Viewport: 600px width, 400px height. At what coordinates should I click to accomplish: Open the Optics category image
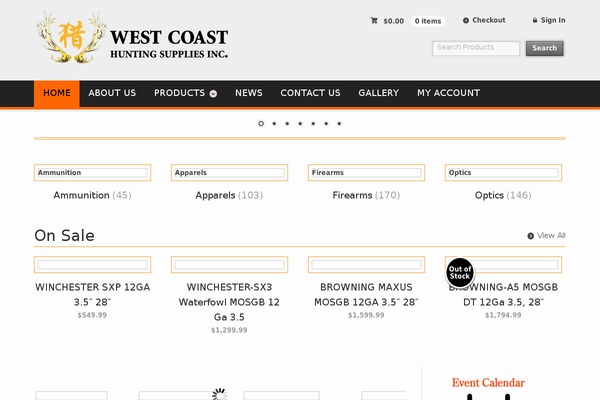[503, 173]
